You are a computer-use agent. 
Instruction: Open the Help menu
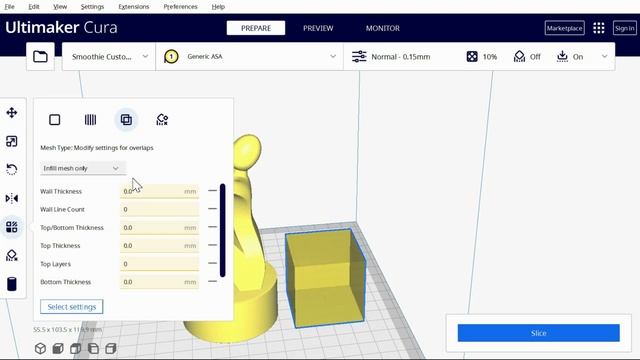pos(218,7)
